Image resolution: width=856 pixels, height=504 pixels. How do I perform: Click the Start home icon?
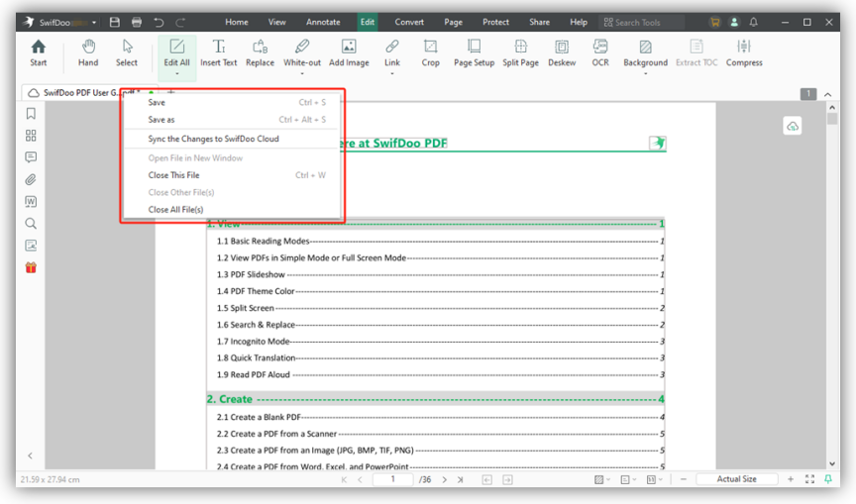point(39,52)
